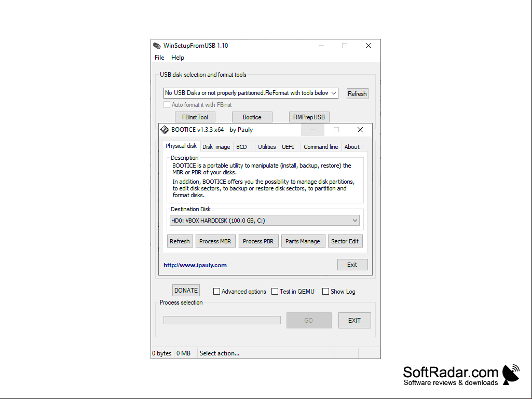Select the Physical disk tab
Screen dimensions: 532x399
coord(181,146)
